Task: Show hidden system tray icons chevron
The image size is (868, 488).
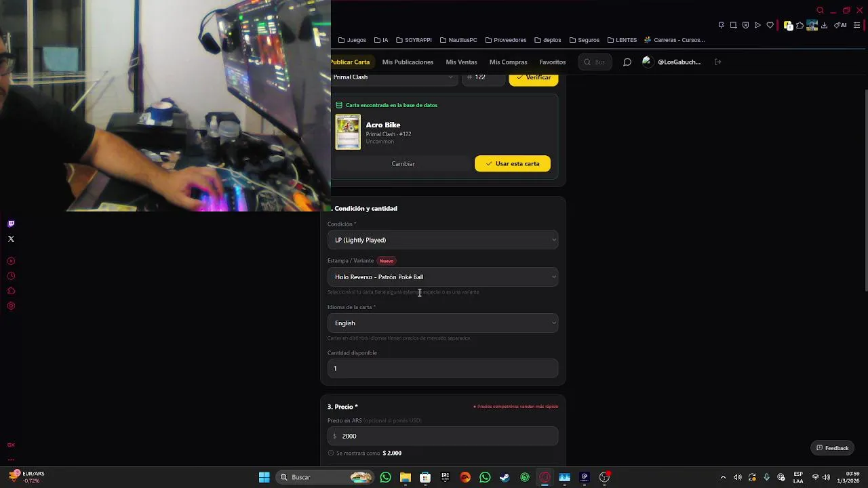Action: [x=723, y=477]
